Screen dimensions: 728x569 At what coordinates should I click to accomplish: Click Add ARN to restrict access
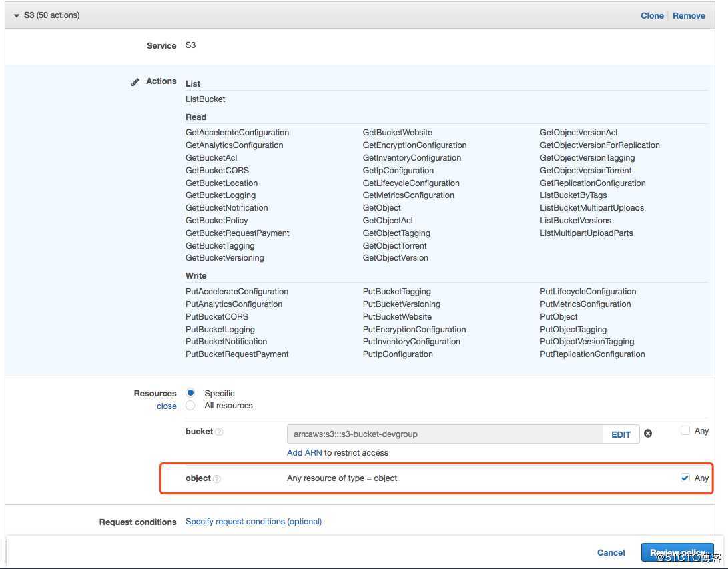point(304,452)
